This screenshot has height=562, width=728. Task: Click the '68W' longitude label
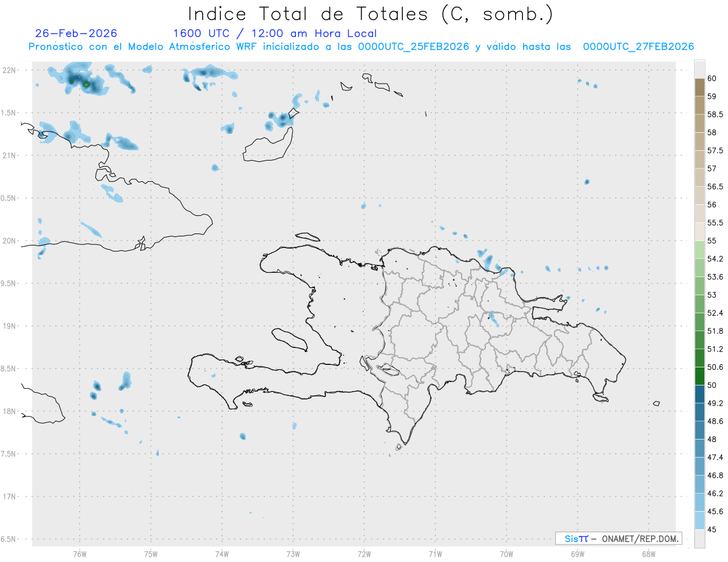coord(649,554)
